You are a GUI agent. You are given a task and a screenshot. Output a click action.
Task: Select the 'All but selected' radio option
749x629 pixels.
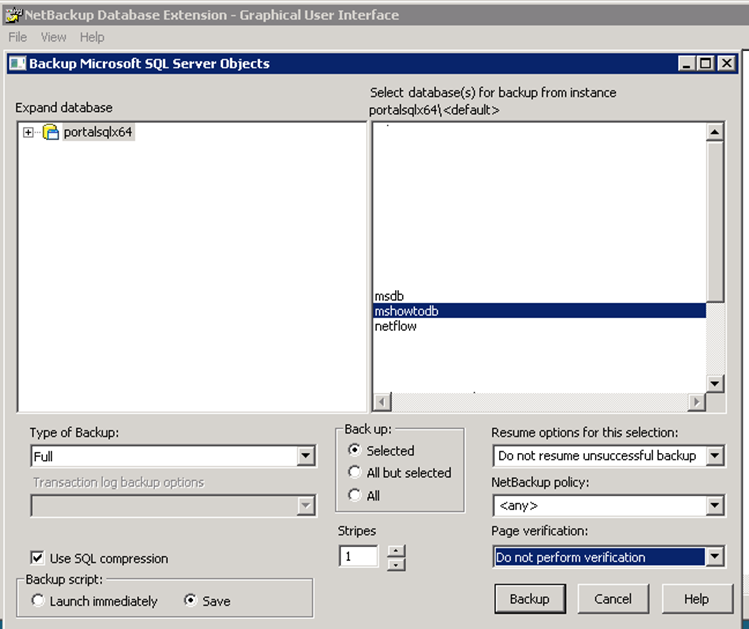[x=355, y=473]
